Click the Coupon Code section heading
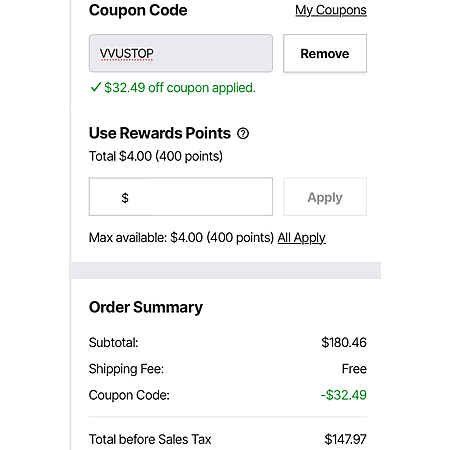Image resolution: width=450 pixels, height=450 pixels. click(x=138, y=10)
